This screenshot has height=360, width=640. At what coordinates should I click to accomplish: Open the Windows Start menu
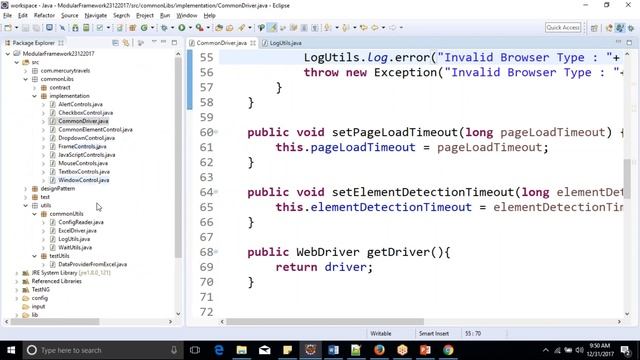pyautogui.click(x=11, y=350)
